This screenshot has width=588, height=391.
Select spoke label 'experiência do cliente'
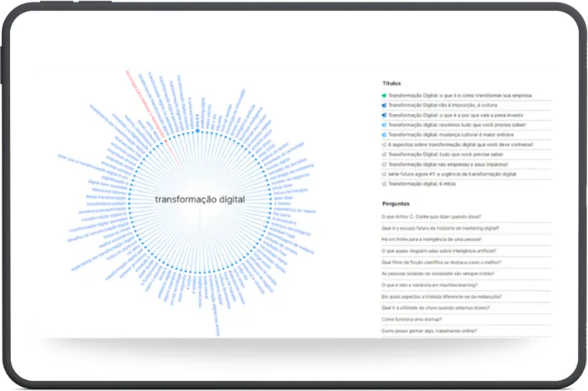click(295, 210)
